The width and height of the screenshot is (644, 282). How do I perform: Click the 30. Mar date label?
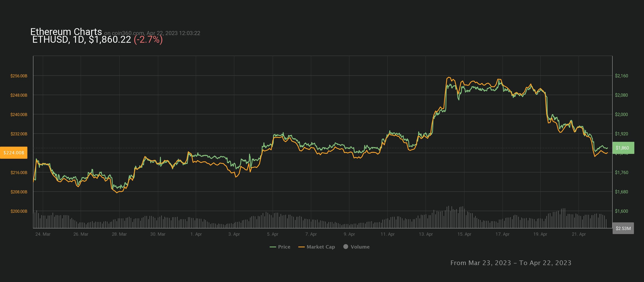coord(158,234)
